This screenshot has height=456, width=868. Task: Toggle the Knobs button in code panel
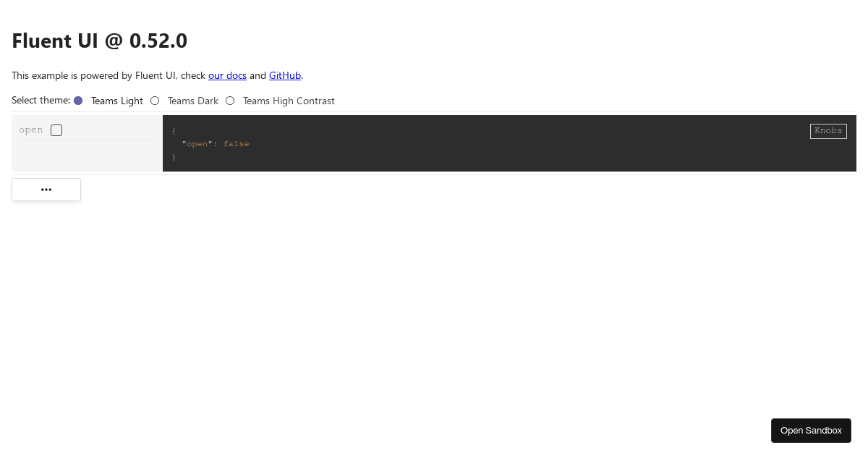click(828, 131)
